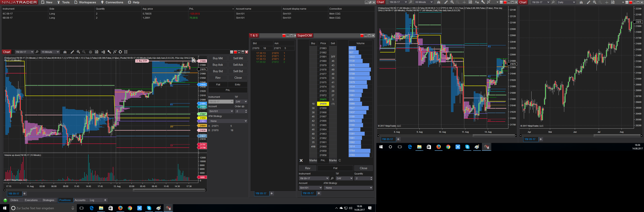Open Chart Trader TIF DAY dropdown
Viewport: 644px width, 212px height.
click(x=241, y=102)
